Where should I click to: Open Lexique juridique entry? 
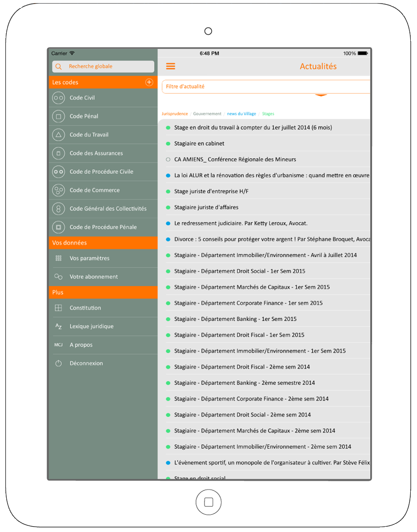click(103, 327)
